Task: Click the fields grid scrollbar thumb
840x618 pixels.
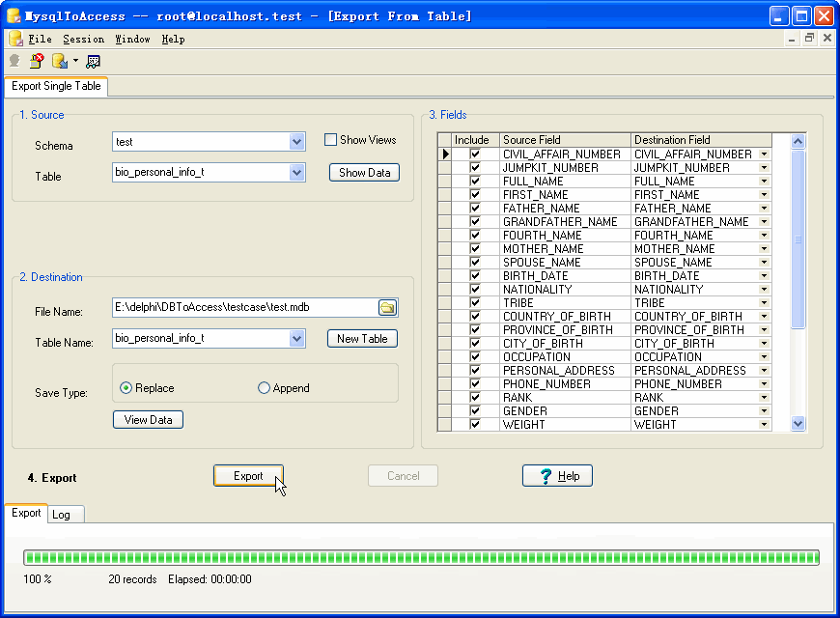Action: 798,239
